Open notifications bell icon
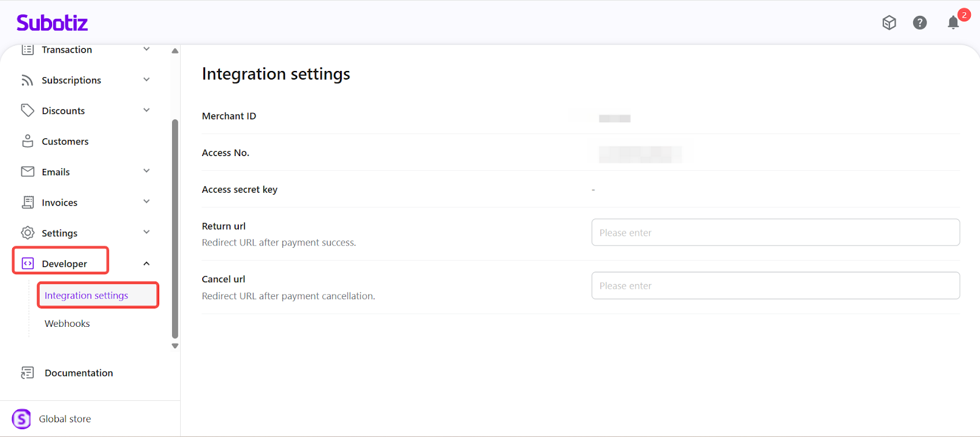 [x=953, y=23]
